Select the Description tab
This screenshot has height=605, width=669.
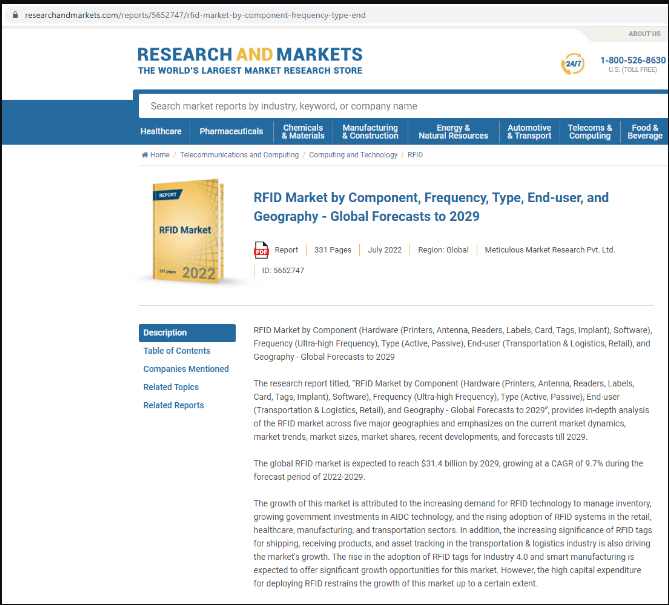pos(187,333)
